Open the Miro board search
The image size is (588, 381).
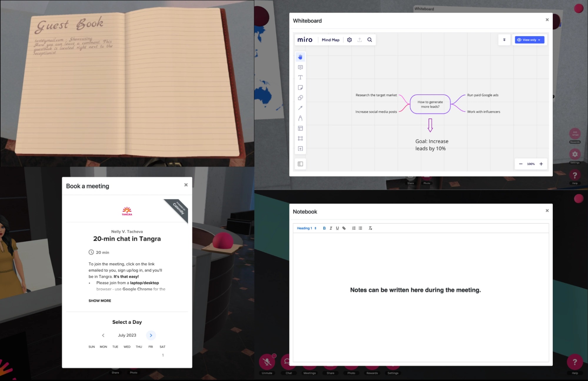[x=369, y=40]
